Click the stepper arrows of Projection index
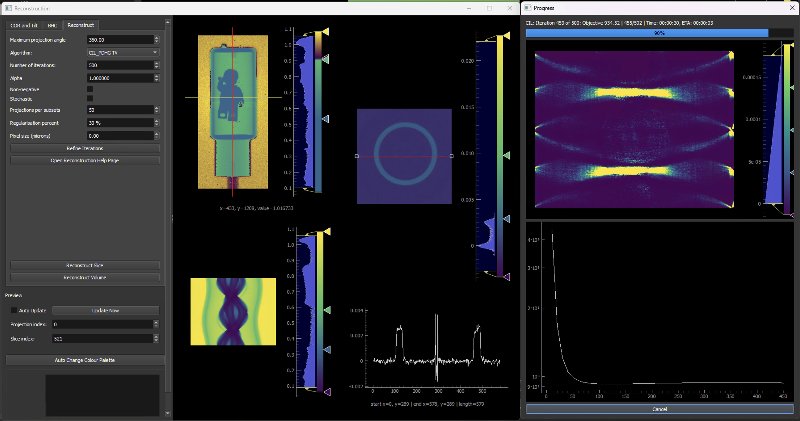 pyautogui.click(x=156, y=324)
